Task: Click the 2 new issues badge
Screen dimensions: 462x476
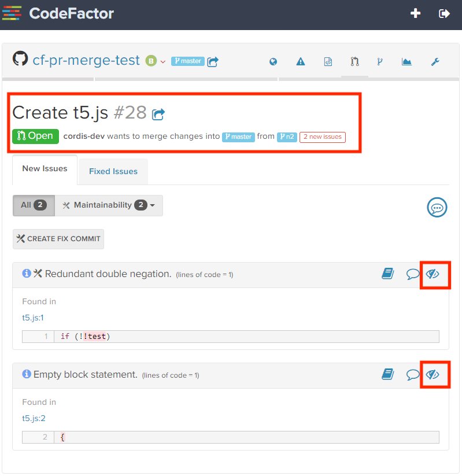Action: (x=323, y=137)
